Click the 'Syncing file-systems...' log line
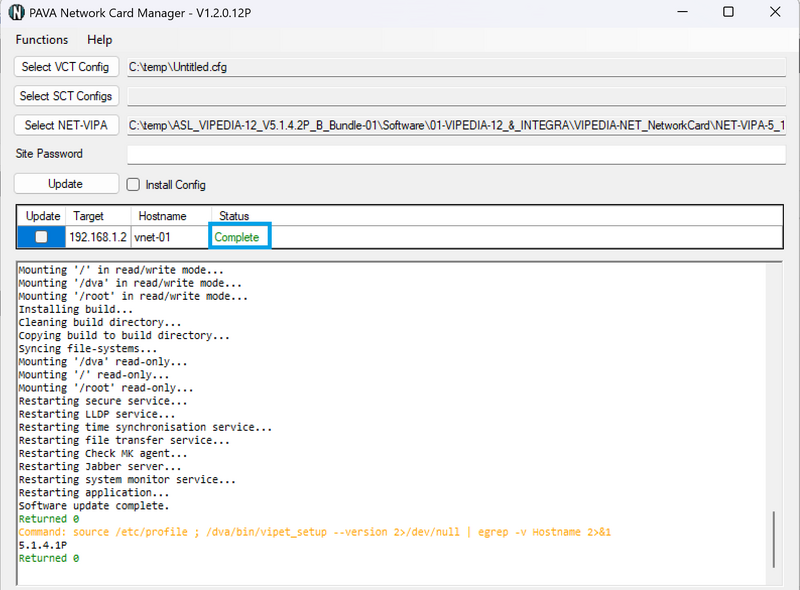800x590 pixels. tap(88, 349)
